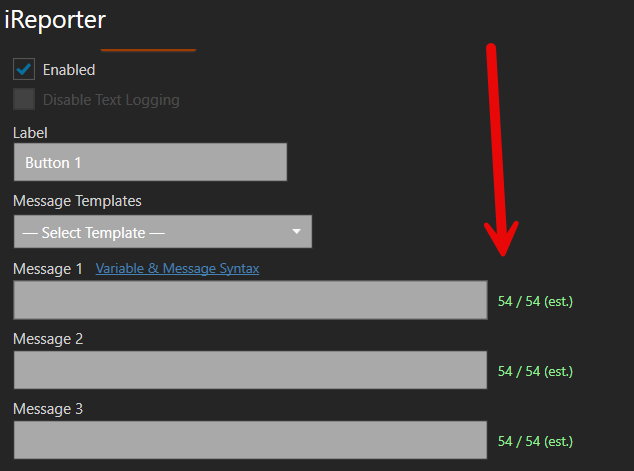Click the Label field containing Button 1
This screenshot has height=471, width=634.
pyautogui.click(x=150, y=162)
